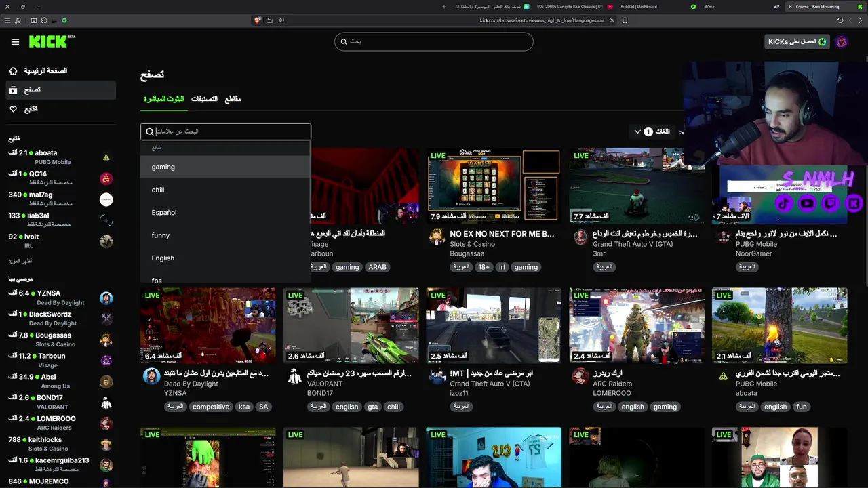Viewport: 868px width, 488px height.
Task: Click the zoom magnifier icon in address bar
Action: [281, 20]
